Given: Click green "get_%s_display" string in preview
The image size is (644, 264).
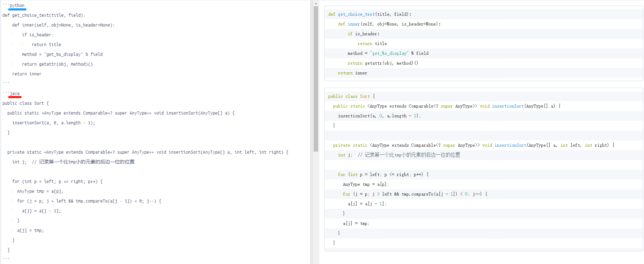Looking at the screenshot, I should 389,53.
